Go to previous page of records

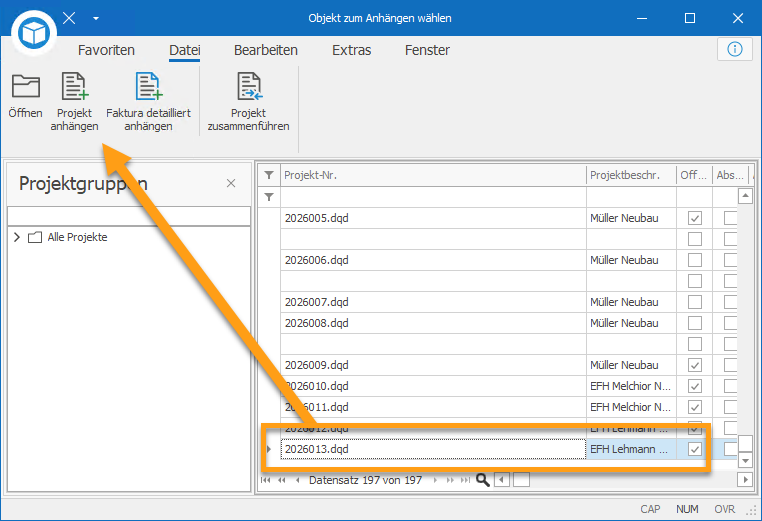281,480
